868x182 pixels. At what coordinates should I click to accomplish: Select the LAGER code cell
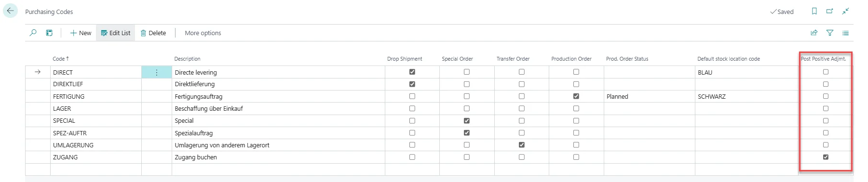coord(95,108)
